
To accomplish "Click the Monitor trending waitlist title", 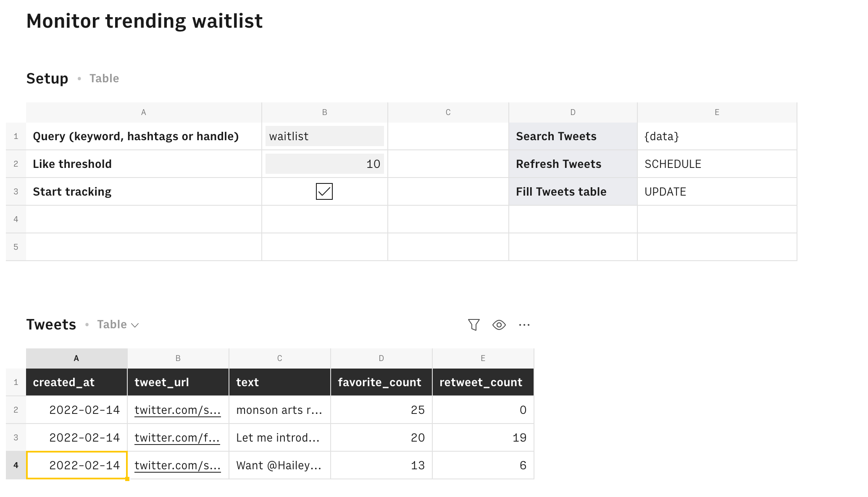I will click(145, 21).
